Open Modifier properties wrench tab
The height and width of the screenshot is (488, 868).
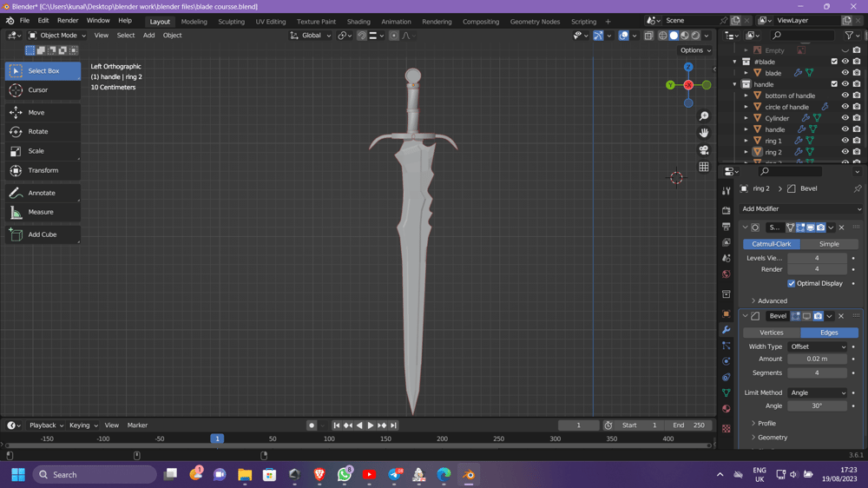pos(727,330)
